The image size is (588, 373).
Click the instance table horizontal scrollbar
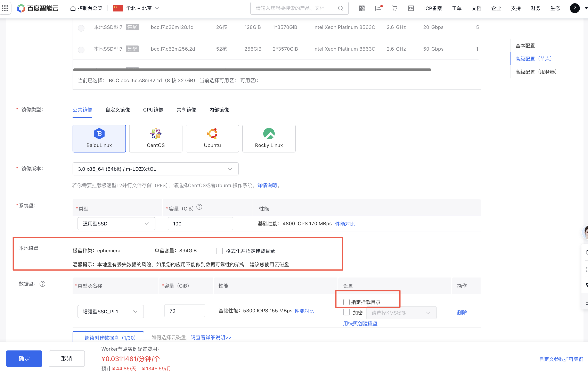click(x=252, y=69)
